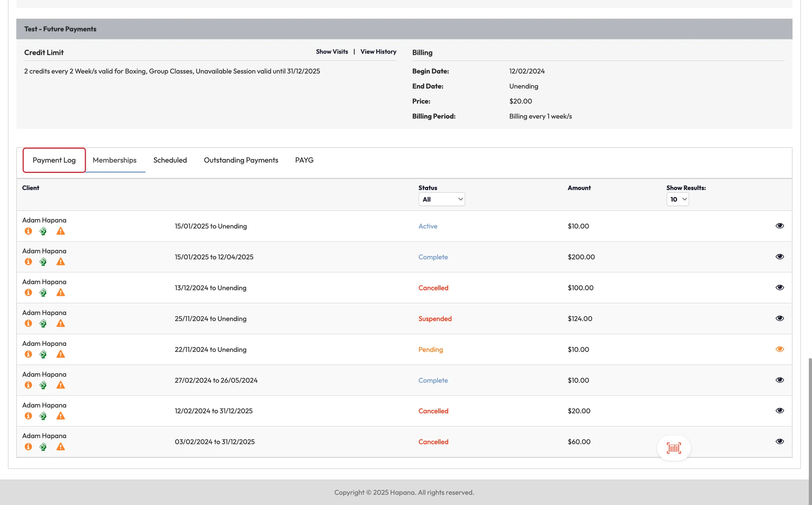Click warning triangle icon in the Pending row

tap(60, 354)
